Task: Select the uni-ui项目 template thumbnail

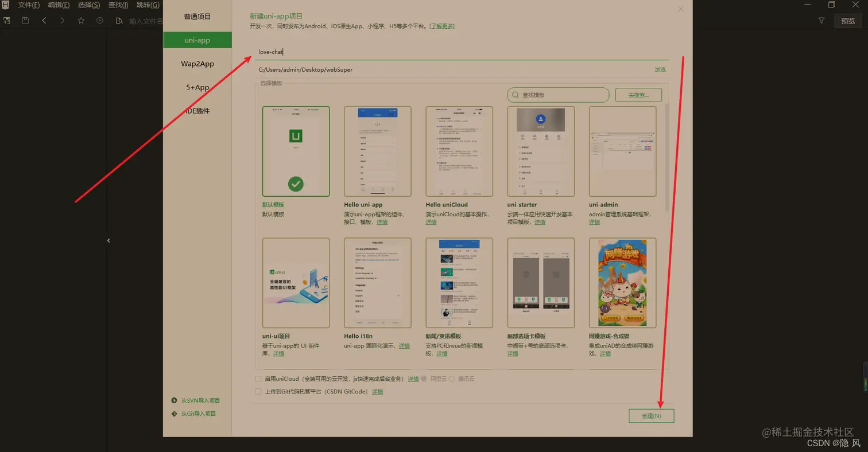Action: coord(296,283)
